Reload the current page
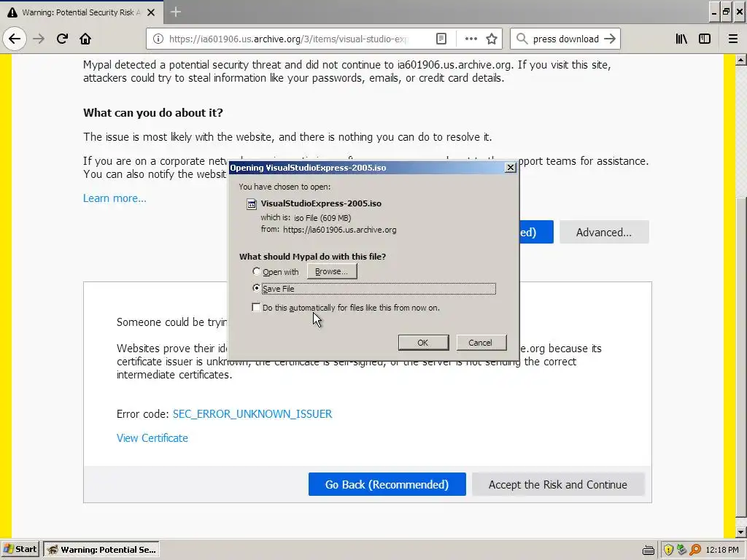 62,39
